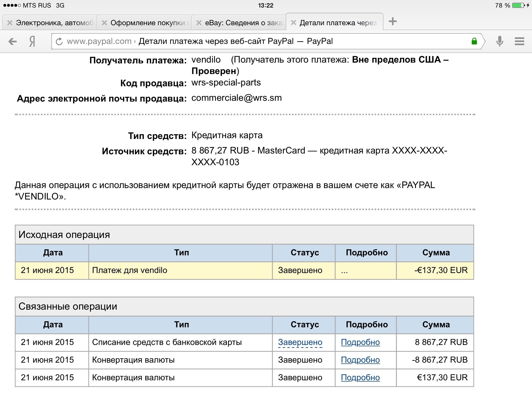Switch to Оформление покупки tab
Image resolution: width=532 pixels, height=399 pixels.
148,23
